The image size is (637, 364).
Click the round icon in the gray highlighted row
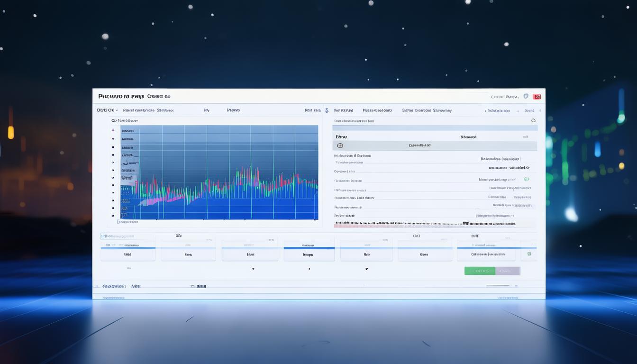[340, 146]
